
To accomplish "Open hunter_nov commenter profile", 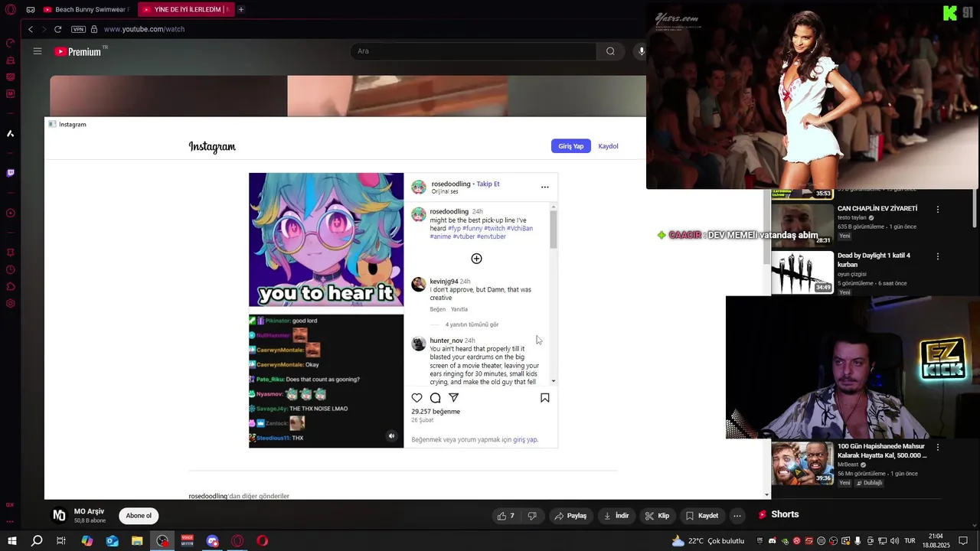I will (x=446, y=341).
